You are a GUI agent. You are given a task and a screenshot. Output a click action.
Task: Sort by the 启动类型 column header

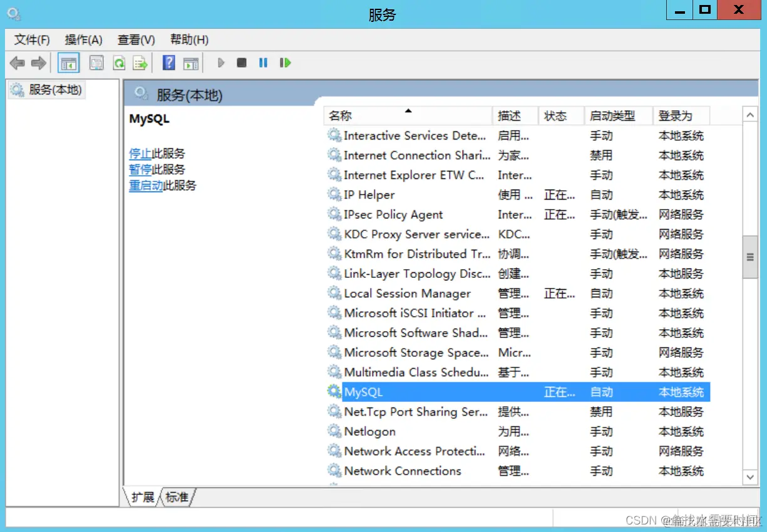click(619, 116)
